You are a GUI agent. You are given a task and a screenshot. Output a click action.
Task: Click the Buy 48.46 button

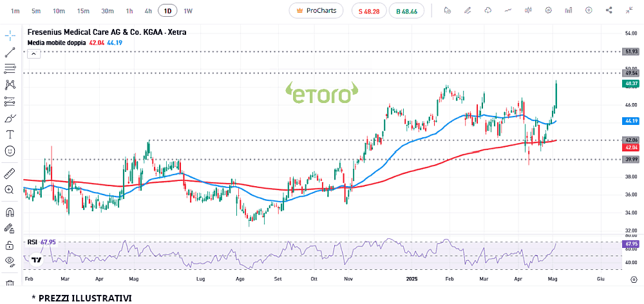(x=406, y=11)
